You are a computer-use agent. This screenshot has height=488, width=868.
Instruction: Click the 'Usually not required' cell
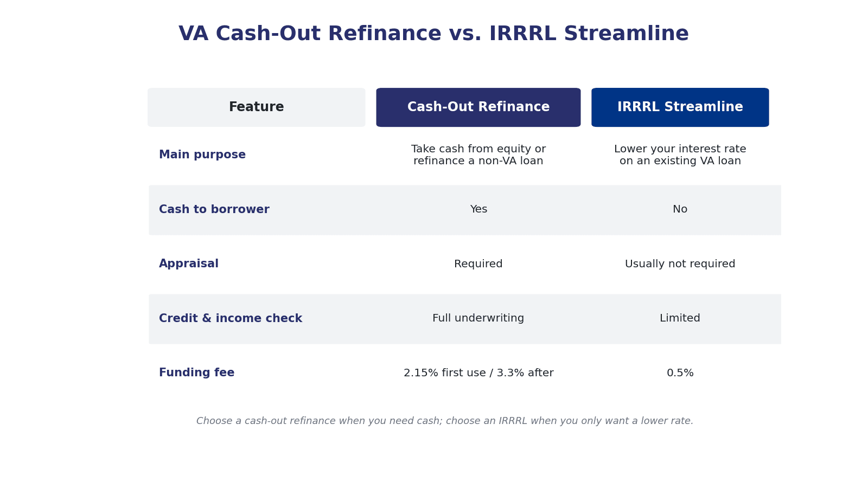680,264
